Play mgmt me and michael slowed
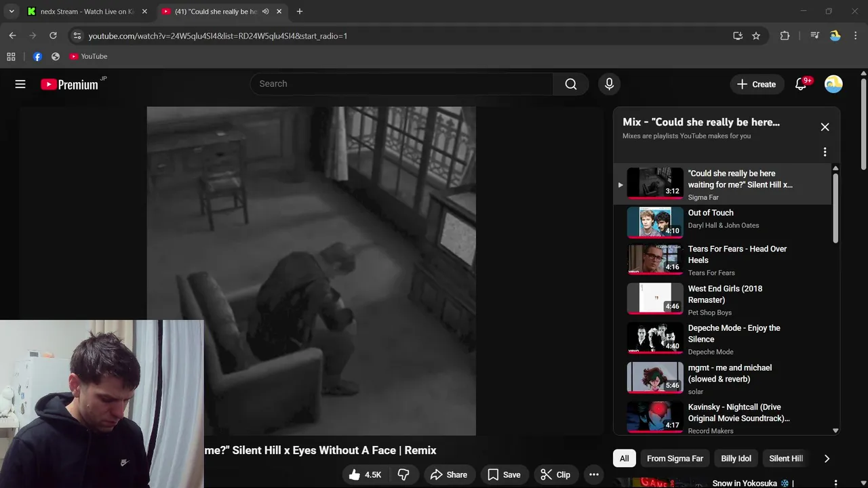Viewport: 868px width, 488px height. pos(722,379)
